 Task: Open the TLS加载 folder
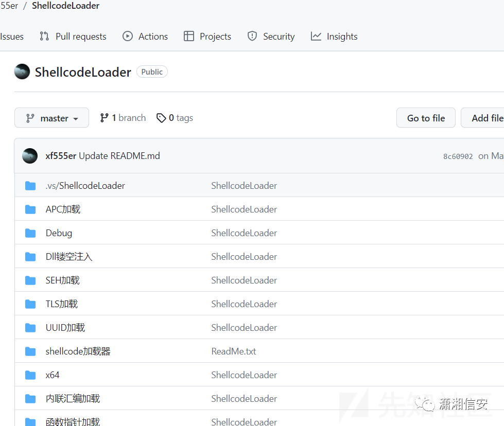62,304
